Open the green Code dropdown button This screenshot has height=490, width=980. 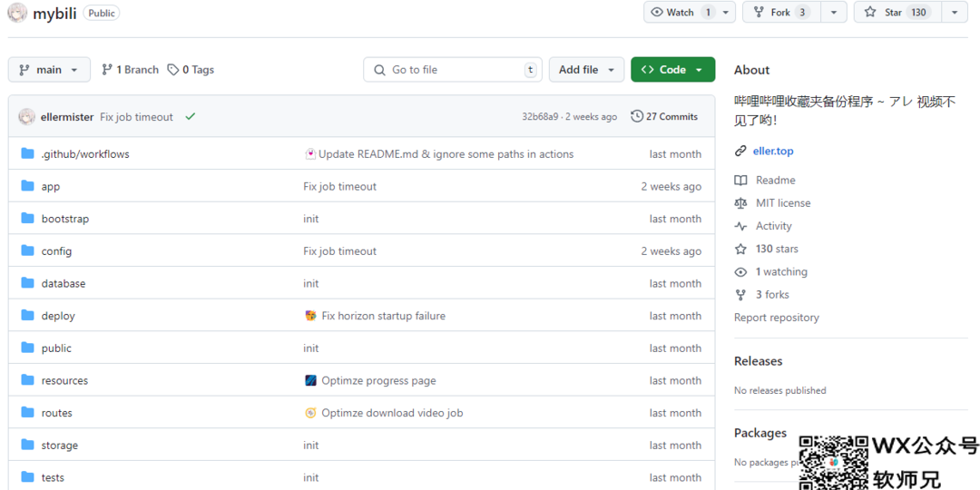672,69
